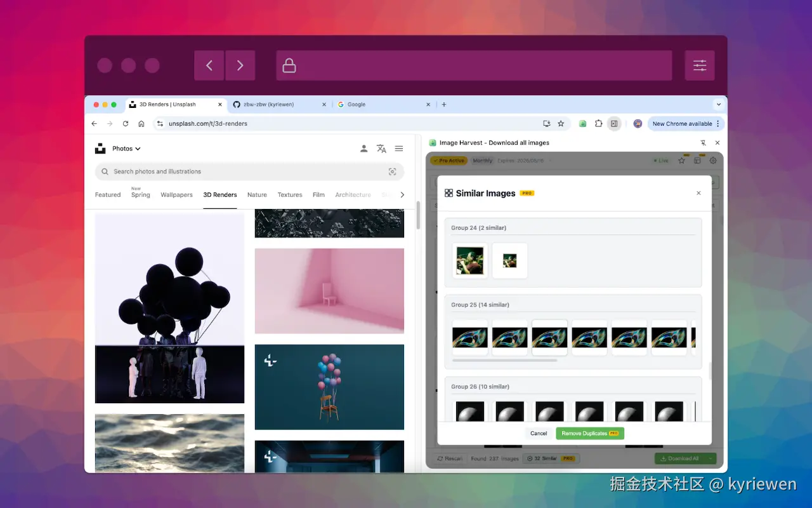Open the Unsplash hamburger menu icon
Screen dimensions: 812x508
coord(399,148)
